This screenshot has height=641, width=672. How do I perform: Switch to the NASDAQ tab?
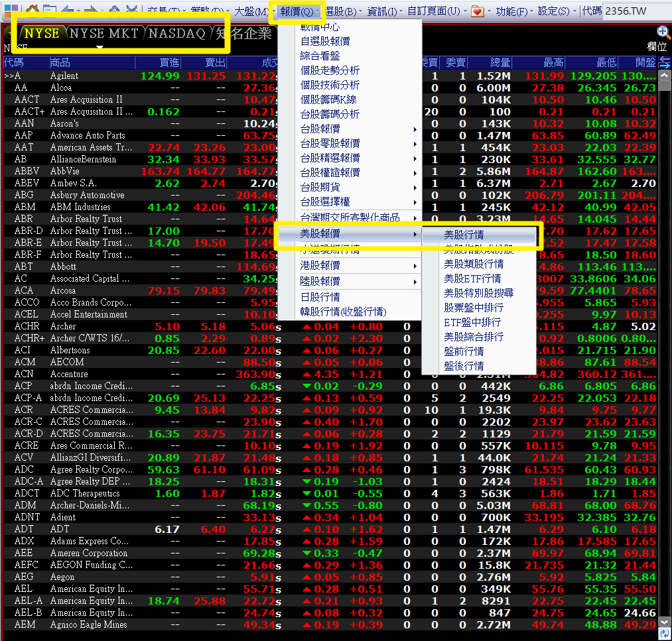click(x=176, y=33)
